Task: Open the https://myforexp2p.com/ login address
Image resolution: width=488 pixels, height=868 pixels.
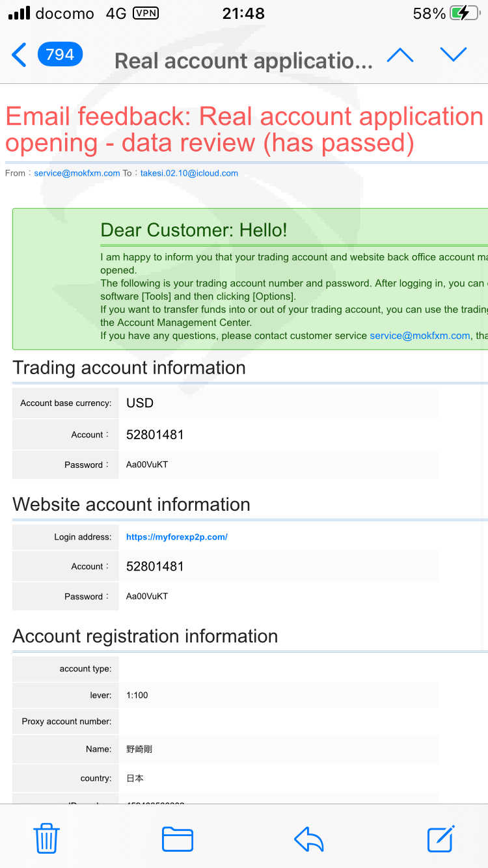Action: [177, 537]
